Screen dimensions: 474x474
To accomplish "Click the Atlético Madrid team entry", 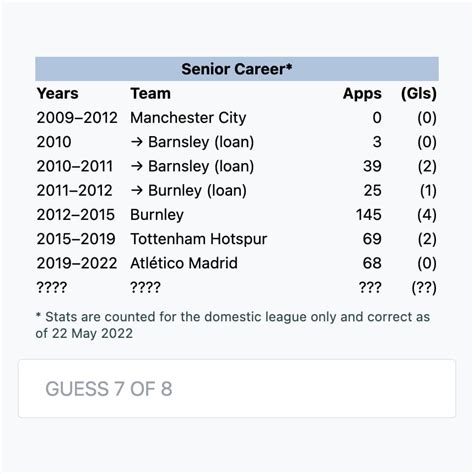I will coord(184,263).
